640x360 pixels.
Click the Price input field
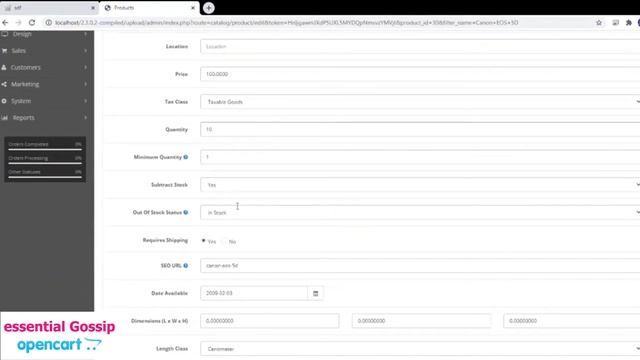tap(420, 74)
